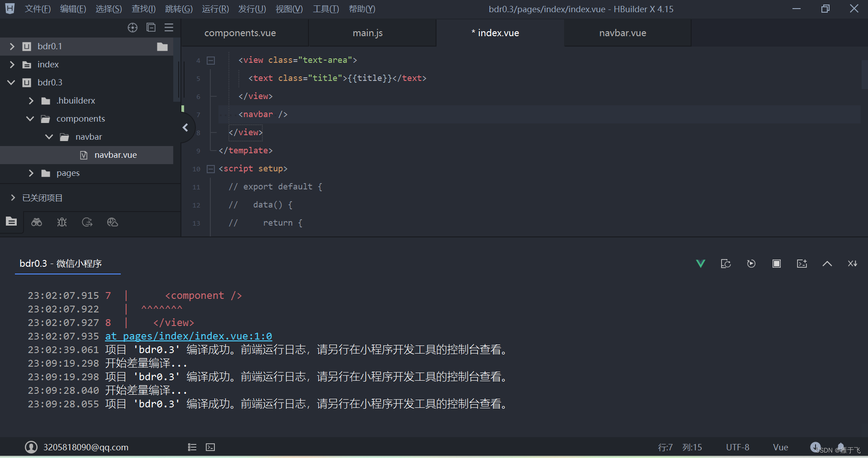Viewport: 868px width, 458px height.
Task: Open the 工具(T) menu
Action: pos(326,9)
